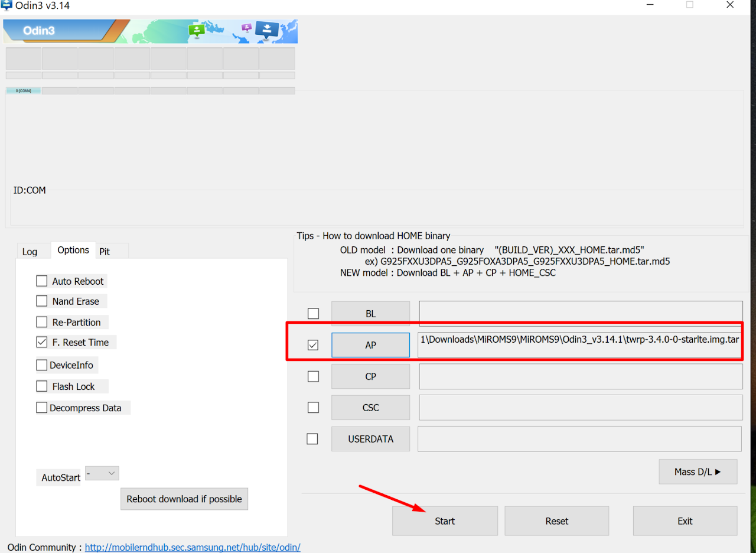Open the Pit tab
The width and height of the screenshot is (756, 553).
point(105,252)
